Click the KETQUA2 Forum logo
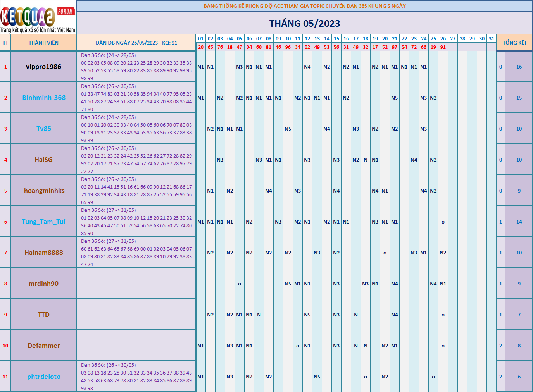Screen dimensions: 533x392 click(x=38, y=18)
